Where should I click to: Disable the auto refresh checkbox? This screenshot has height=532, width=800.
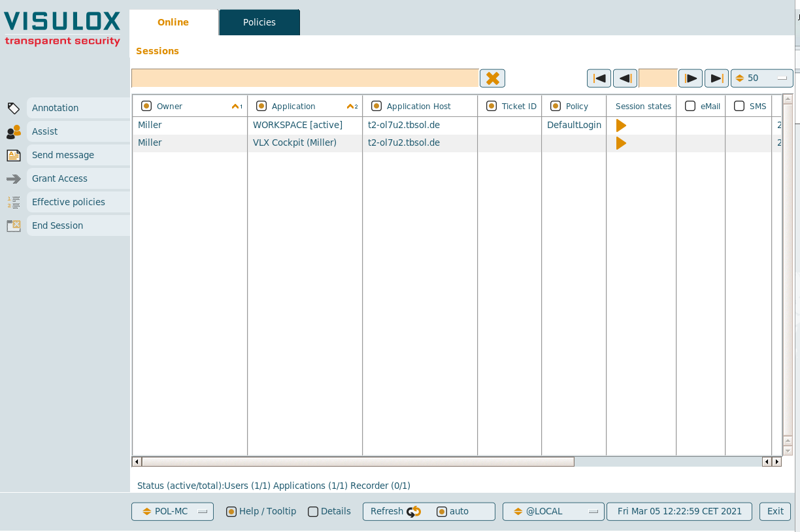[442, 512]
